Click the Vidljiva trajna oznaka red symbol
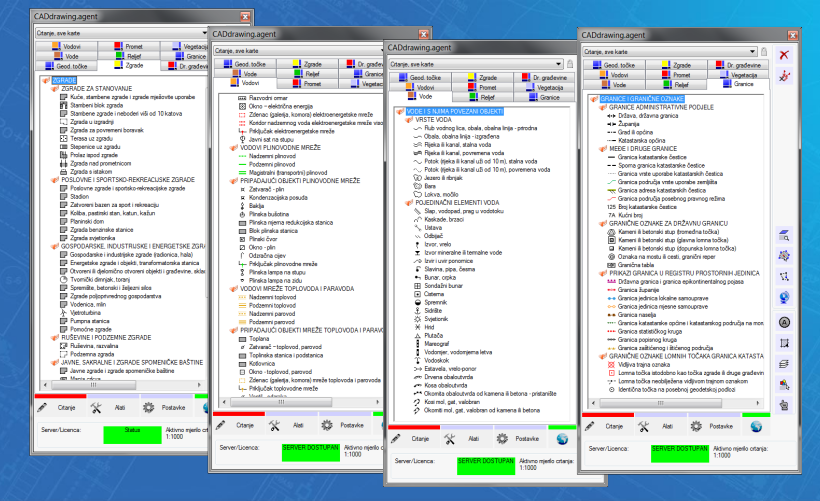 pos(611,365)
